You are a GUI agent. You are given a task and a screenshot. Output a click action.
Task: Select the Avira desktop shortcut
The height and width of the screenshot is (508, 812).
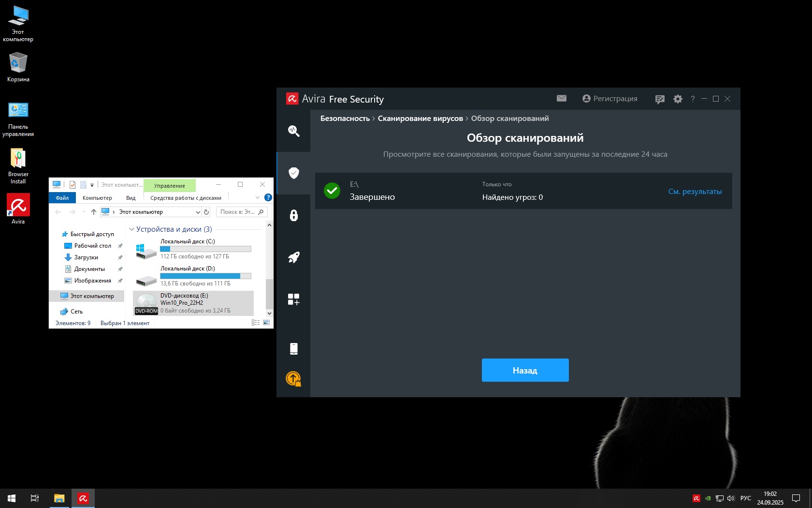(18, 209)
